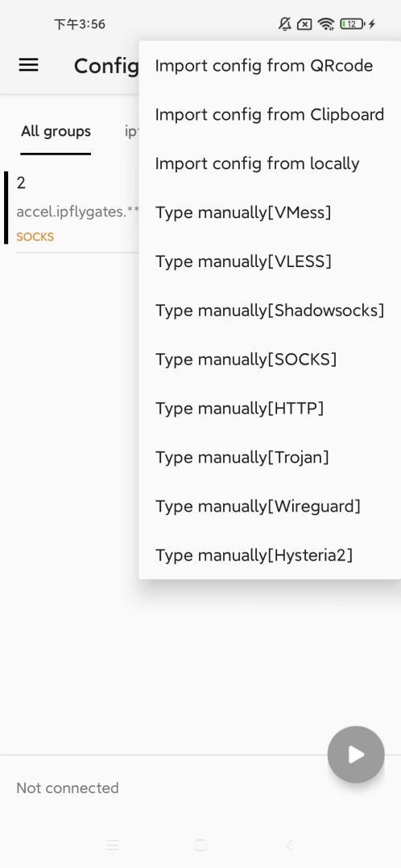The height and width of the screenshot is (868, 401).
Task: Tap the Android back navigation icon
Action: click(x=289, y=845)
